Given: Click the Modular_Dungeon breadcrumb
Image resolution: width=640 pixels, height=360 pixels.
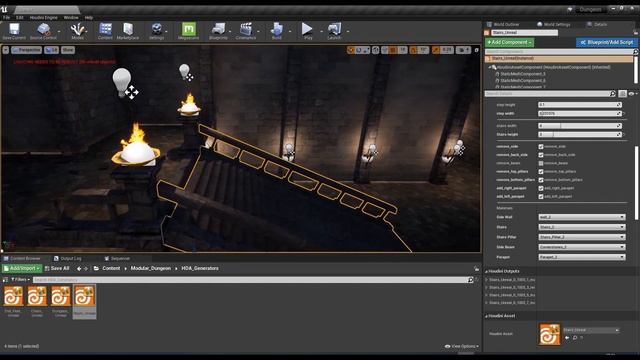Looking at the screenshot, I should 151,269.
